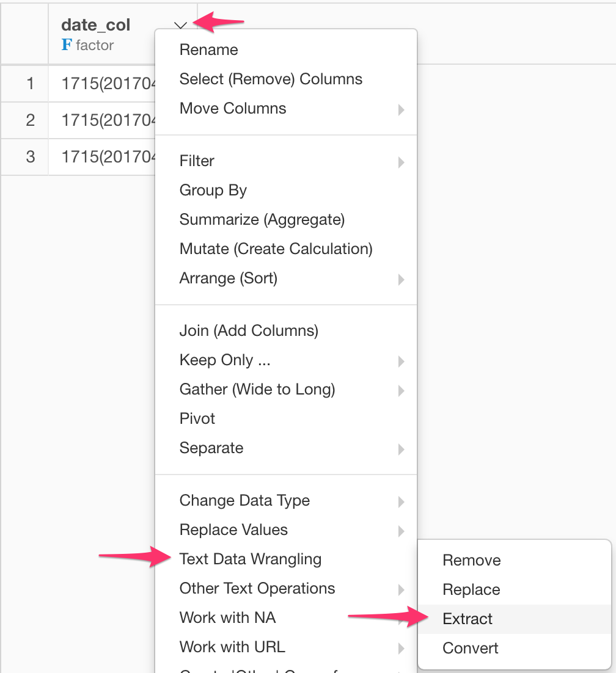Expand the Filter submenu arrow
616x673 pixels.
click(x=402, y=162)
